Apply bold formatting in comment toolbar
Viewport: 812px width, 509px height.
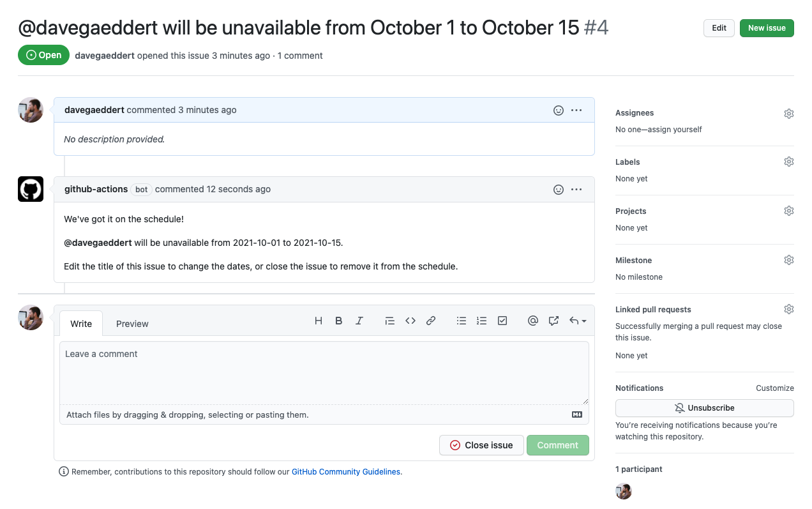click(338, 321)
